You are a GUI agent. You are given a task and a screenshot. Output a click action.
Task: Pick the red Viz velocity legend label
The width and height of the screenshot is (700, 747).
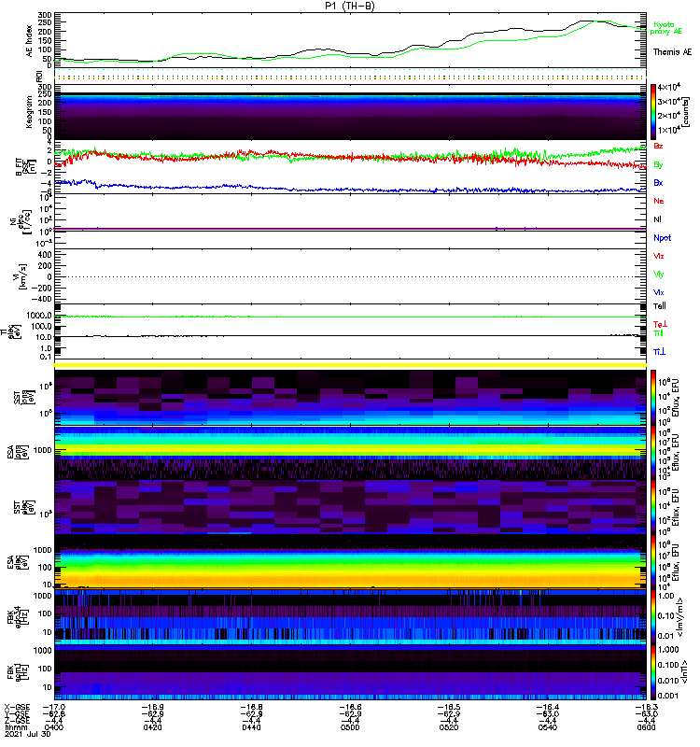click(660, 256)
